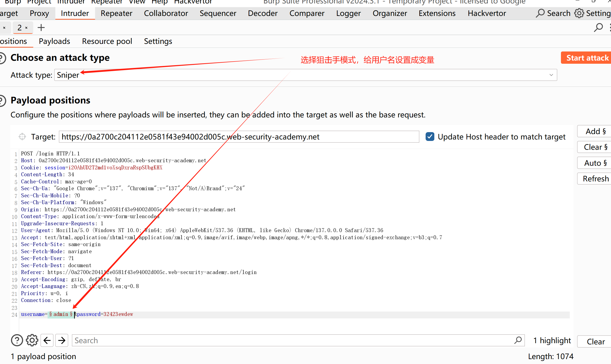Go to next search match arrow

pyautogui.click(x=62, y=340)
